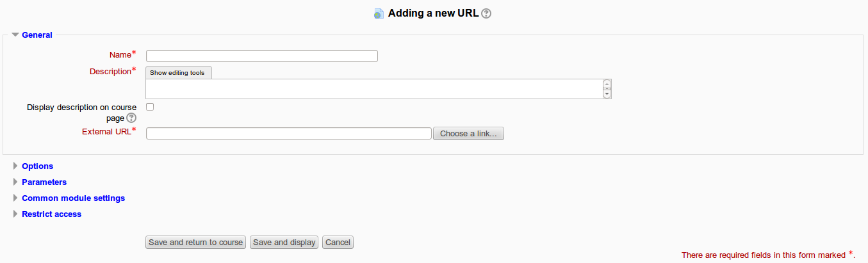Cancel adding the new URL
868x263 pixels.
[338, 243]
